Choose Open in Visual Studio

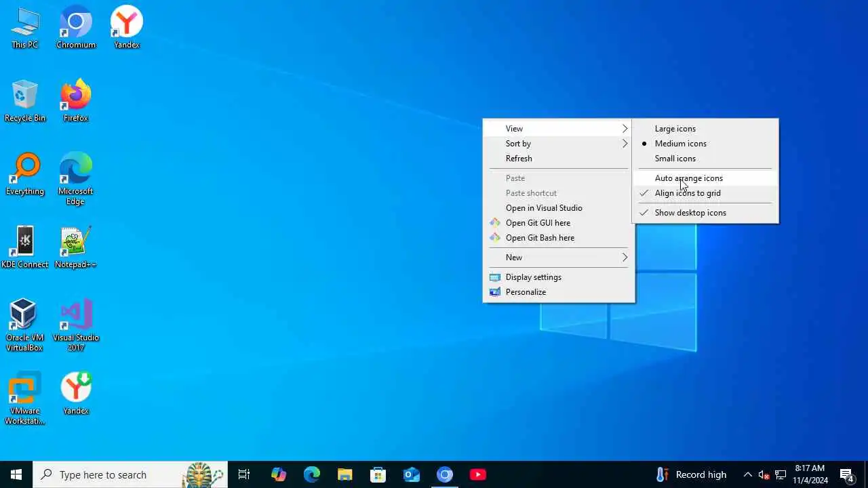[558, 208]
